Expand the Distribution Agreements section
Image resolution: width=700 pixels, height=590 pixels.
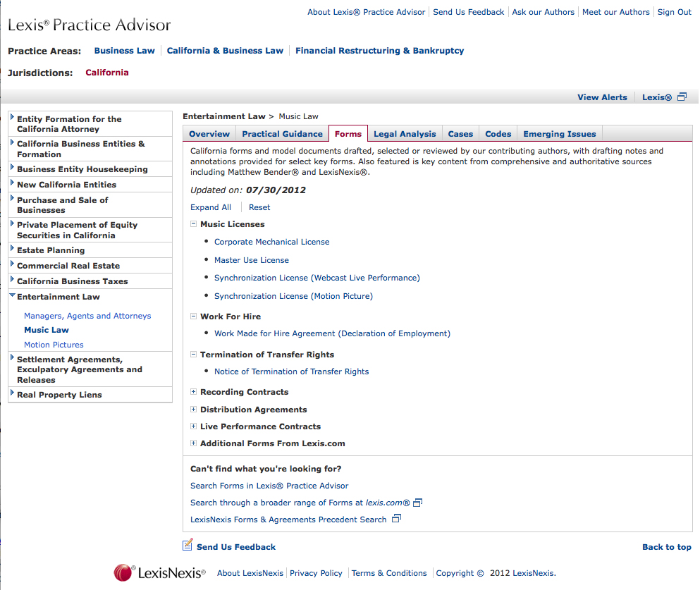click(x=193, y=409)
